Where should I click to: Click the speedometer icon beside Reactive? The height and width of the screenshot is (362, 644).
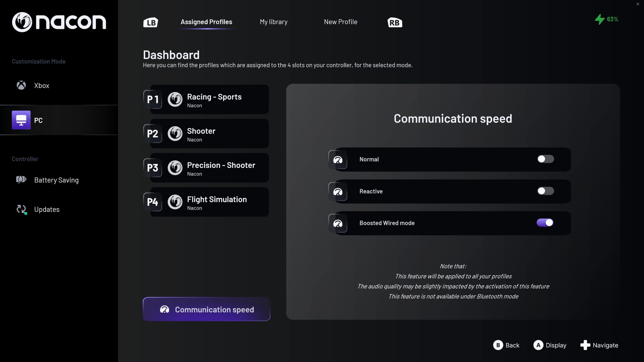tap(338, 192)
